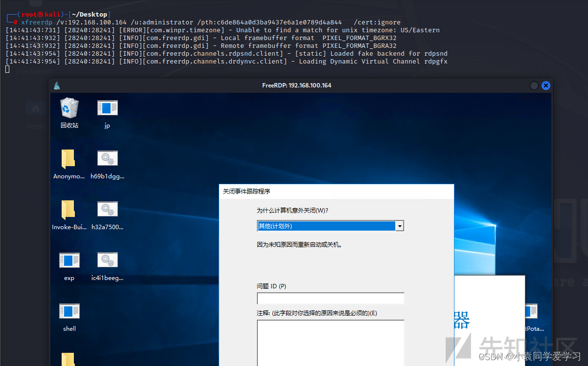
Task: Click the Remote framebuffer format log line
Action: (201, 46)
